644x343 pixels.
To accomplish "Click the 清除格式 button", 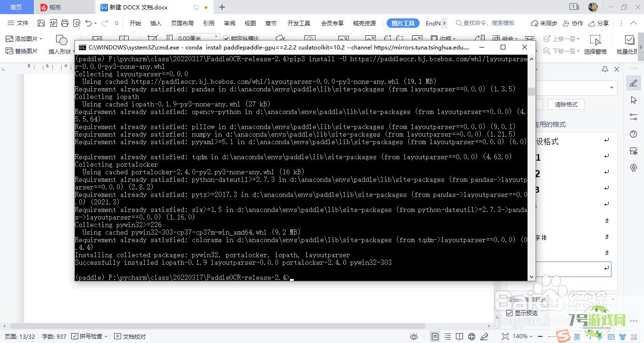I will [566, 105].
